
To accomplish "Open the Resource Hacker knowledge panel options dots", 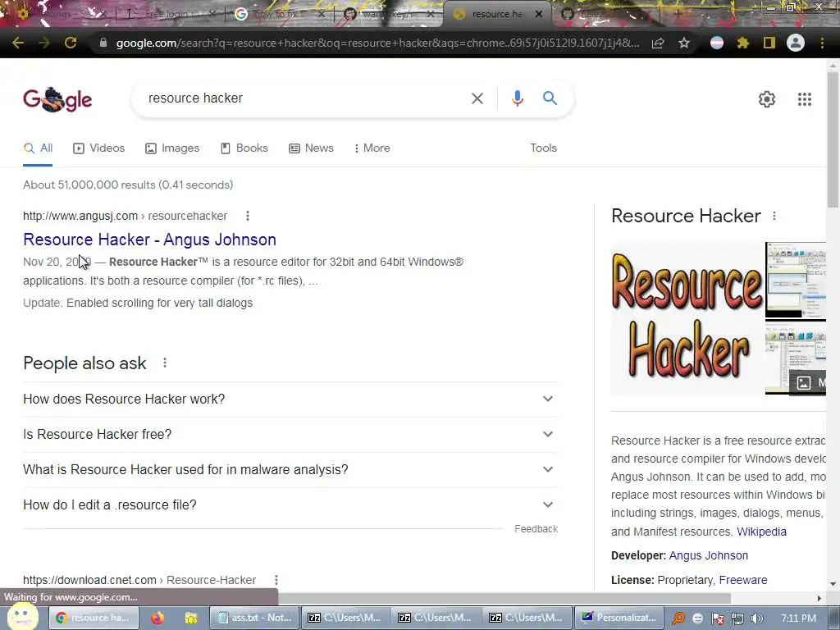I will 774,216.
